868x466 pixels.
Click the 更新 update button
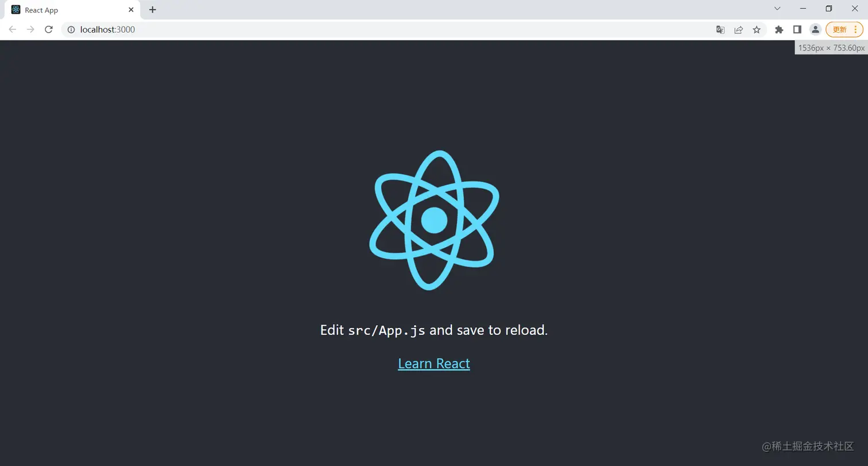tap(840, 29)
